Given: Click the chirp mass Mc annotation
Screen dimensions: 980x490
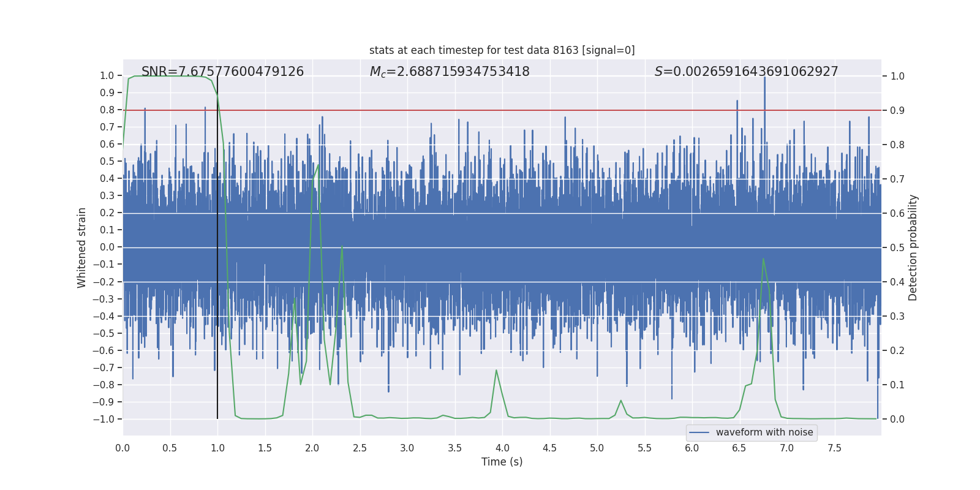Looking at the screenshot, I should [x=449, y=72].
